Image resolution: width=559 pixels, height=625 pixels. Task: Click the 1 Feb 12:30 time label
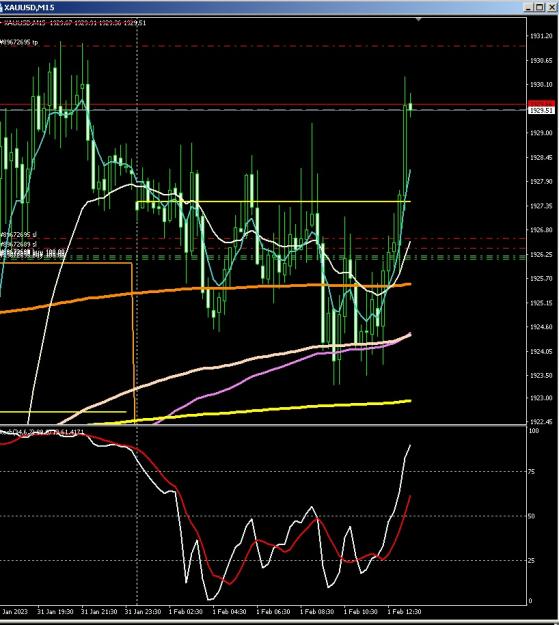click(x=405, y=611)
